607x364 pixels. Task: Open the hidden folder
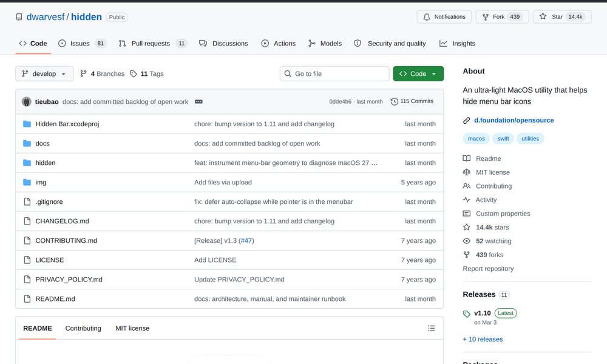pyautogui.click(x=46, y=163)
